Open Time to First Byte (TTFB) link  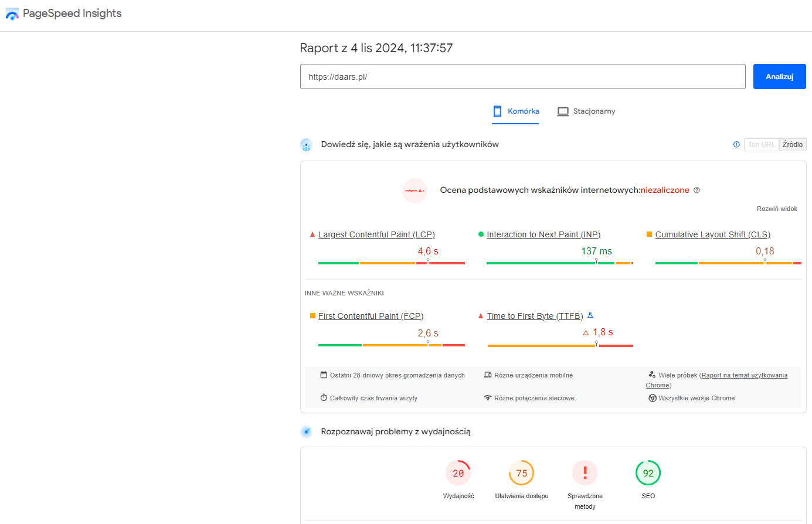click(x=535, y=316)
